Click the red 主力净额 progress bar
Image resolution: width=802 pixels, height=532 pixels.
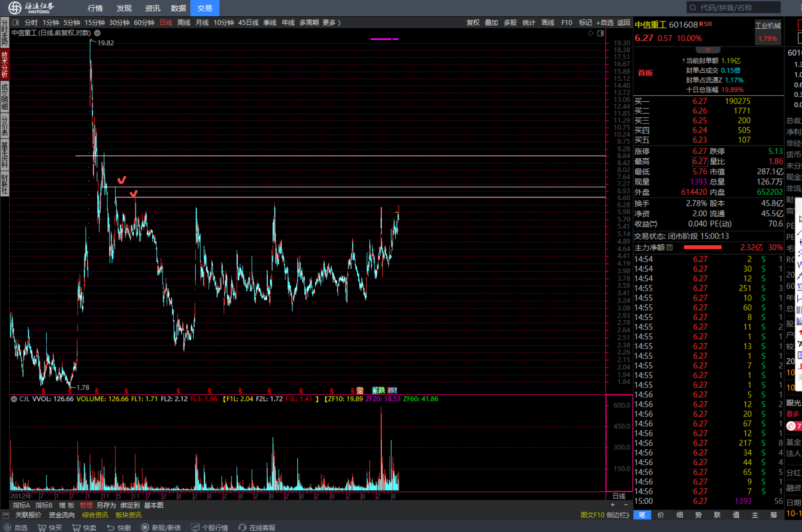tap(702, 248)
